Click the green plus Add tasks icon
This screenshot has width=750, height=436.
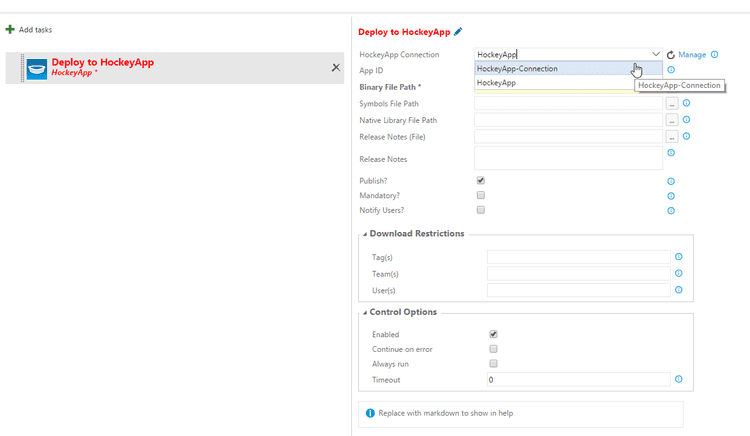[10, 30]
